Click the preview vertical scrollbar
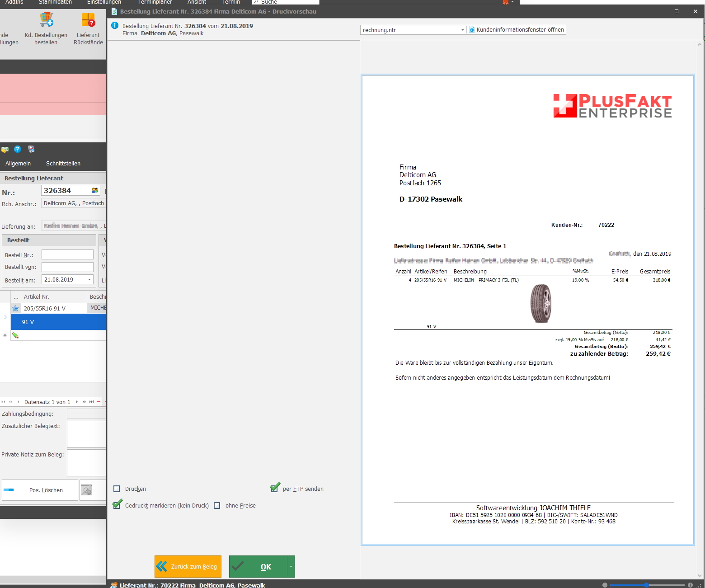Viewport: 705px width, 588px height. coord(700,310)
